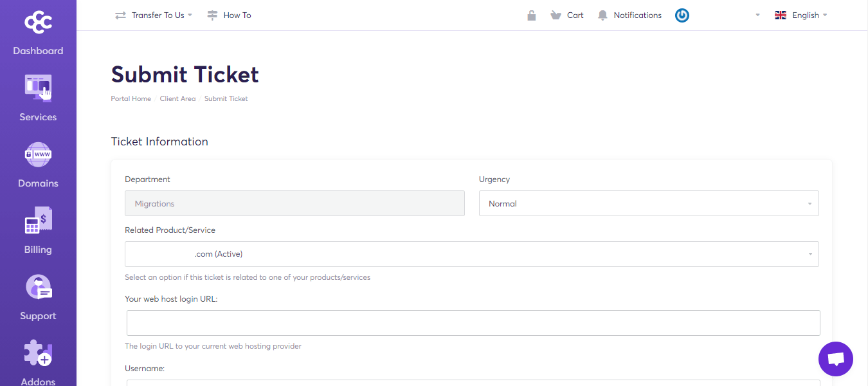The height and width of the screenshot is (386, 868).
Task: Open the Support agent icon
Action: click(x=38, y=287)
